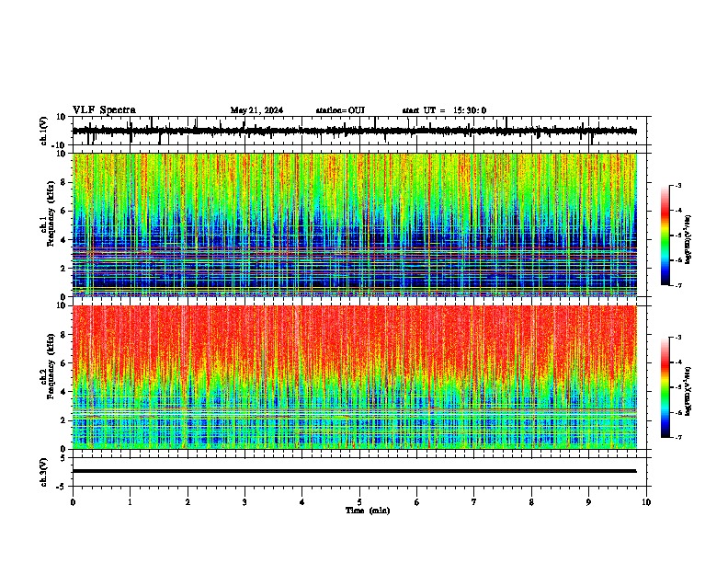This screenshot has width=728, height=563.
Task: Click the "5" tick on ch.3 voltage axis
Action: pos(63,458)
